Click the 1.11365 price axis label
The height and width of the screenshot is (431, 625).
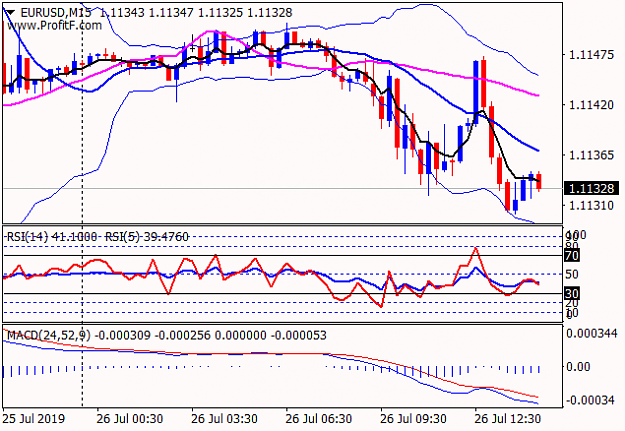pos(592,155)
